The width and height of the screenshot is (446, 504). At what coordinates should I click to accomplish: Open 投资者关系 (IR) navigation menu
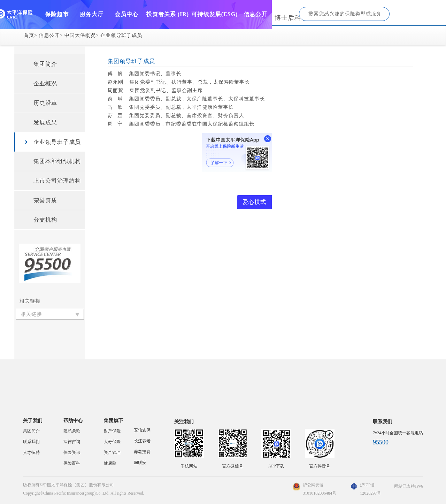click(x=167, y=14)
